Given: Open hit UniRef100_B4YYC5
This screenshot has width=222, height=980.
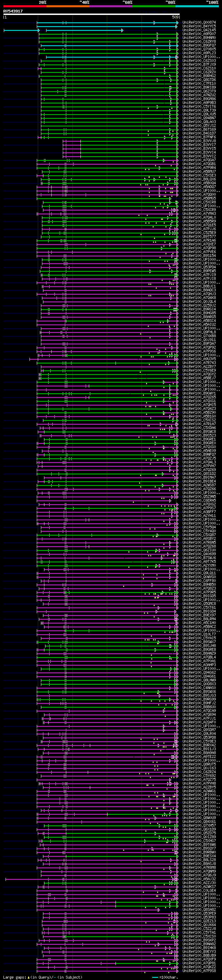Looking at the screenshot, I should (x=199, y=26).
